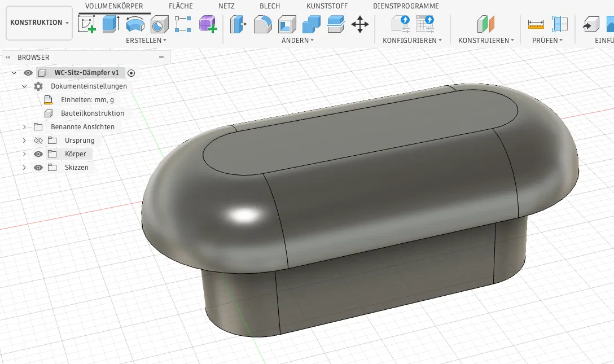Select the Revolve (Drehen) tool icon
Screen dimensions: 614x364
point(135,24)
